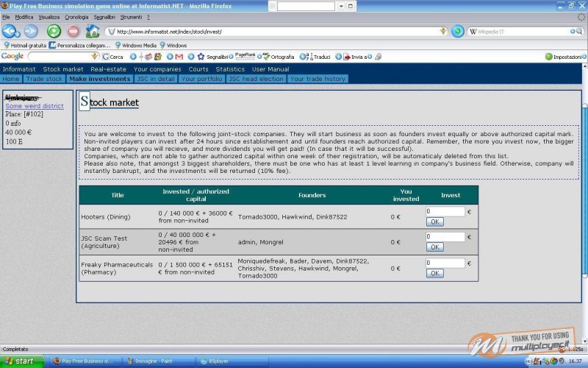This screenshot has width=588, height=368.
Task: Click the Hooters (Dining) title cell
Action: coord(118,216)
